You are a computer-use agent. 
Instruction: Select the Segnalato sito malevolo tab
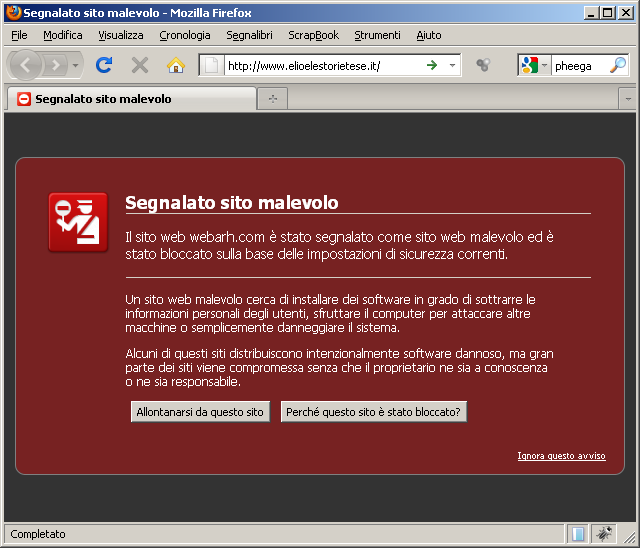(x=130, y=99)
